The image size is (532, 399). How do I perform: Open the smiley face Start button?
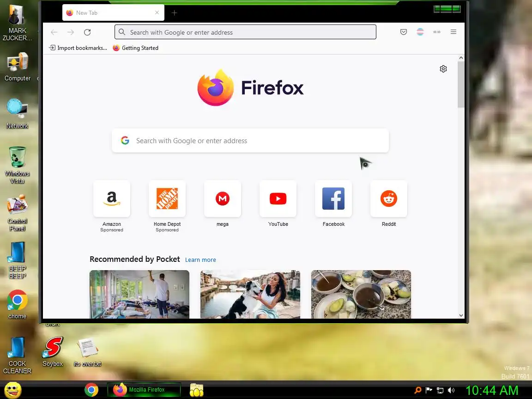13,390
